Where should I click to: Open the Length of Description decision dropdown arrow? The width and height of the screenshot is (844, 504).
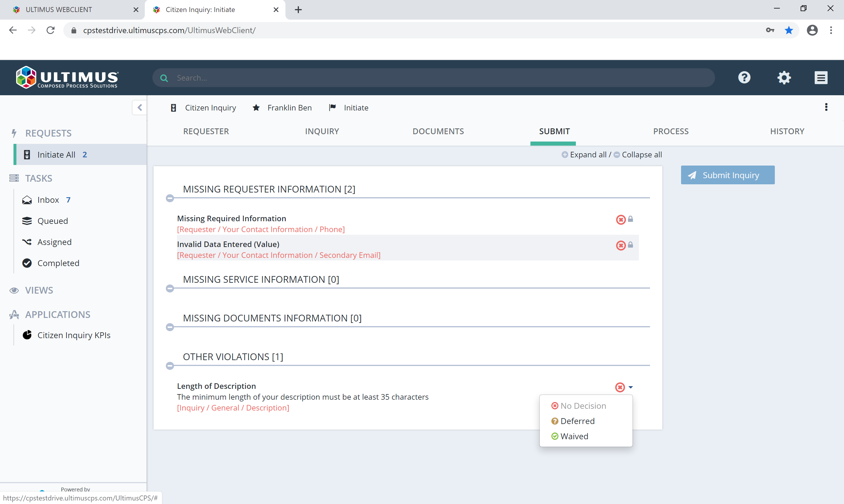point(631,387)
